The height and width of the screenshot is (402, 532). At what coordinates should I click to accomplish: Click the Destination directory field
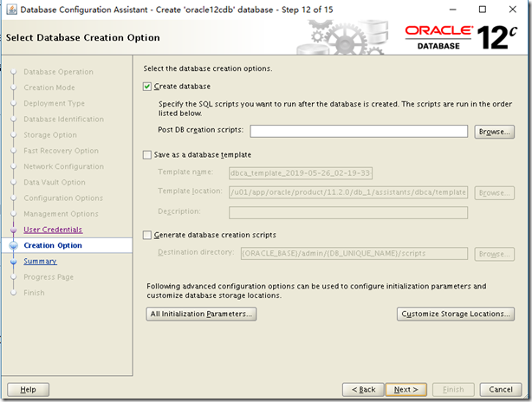354,253
